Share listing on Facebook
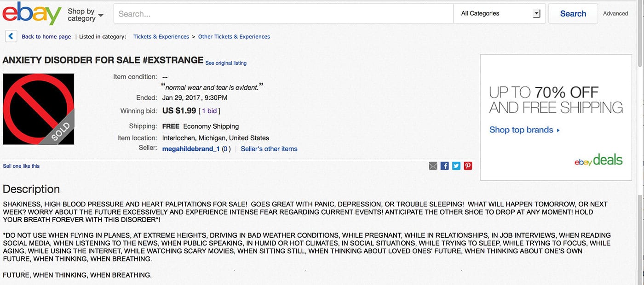644x285 pixels. pyautogui.click(x=444, y=166)
